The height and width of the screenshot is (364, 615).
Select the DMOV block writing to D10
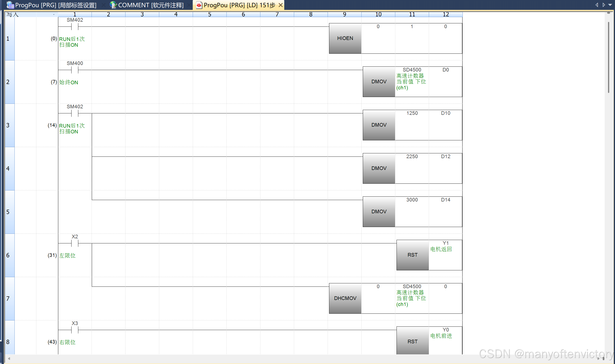point(379,125)
